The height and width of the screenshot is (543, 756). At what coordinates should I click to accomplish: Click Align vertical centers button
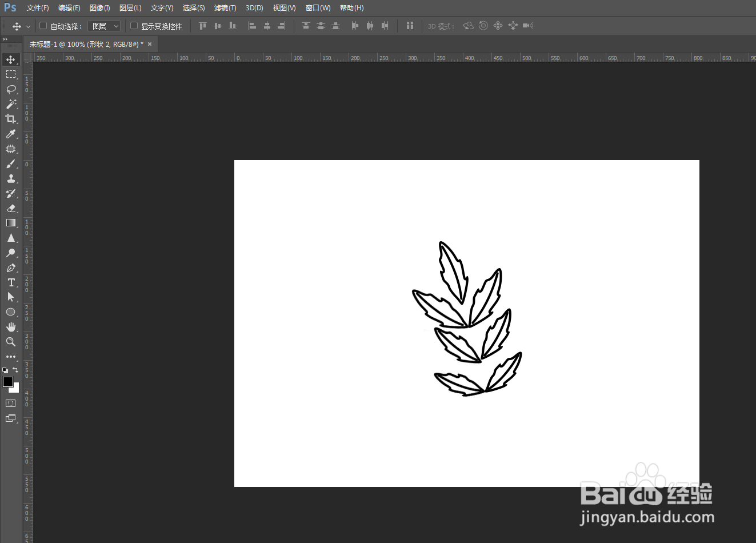tap(217, 26)
